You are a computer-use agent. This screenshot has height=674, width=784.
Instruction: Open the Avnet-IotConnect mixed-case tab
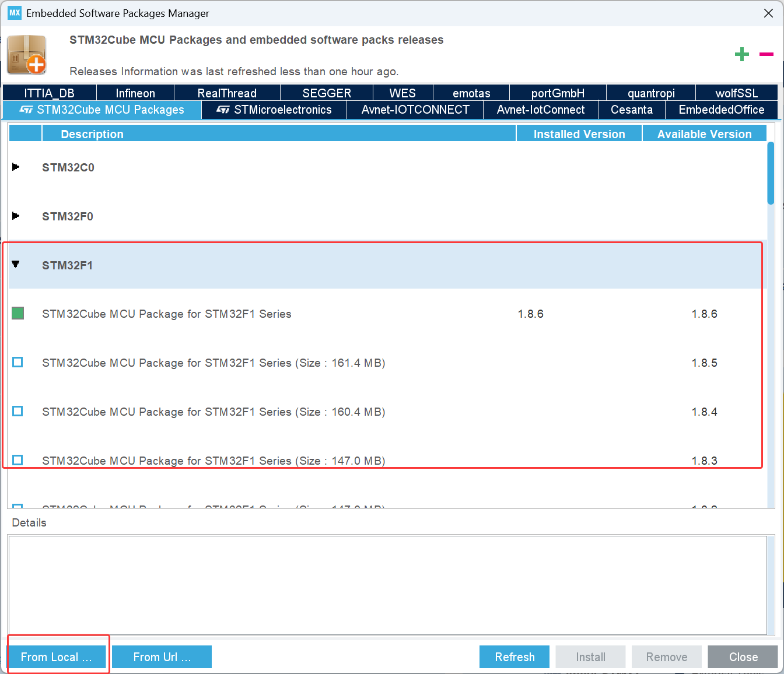[541, 110]
